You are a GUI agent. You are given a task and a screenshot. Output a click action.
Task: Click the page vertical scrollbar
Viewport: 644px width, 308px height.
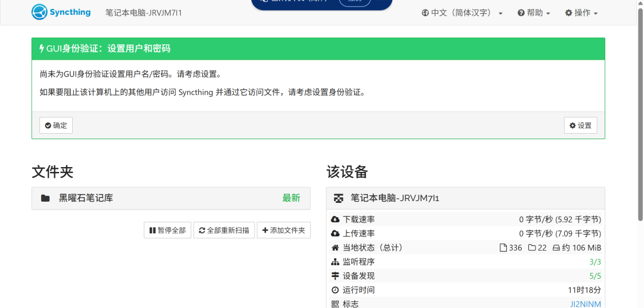click(x=640, y=115)
